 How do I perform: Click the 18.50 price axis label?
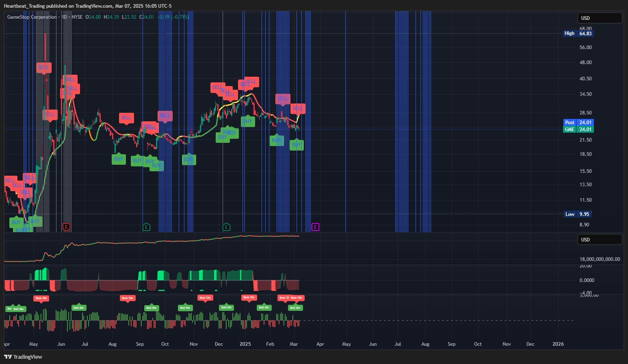(x=585, y=154)
